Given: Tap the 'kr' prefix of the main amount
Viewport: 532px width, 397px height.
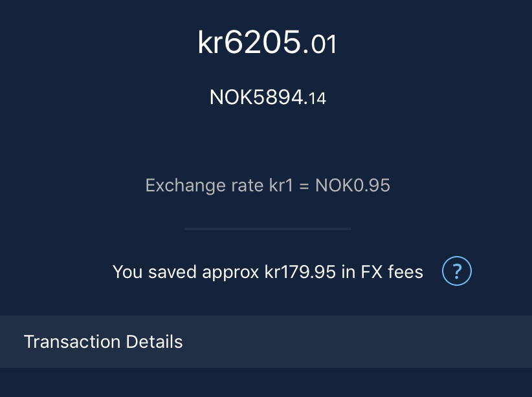Looking at the screenshot, I should pos(210,43).
